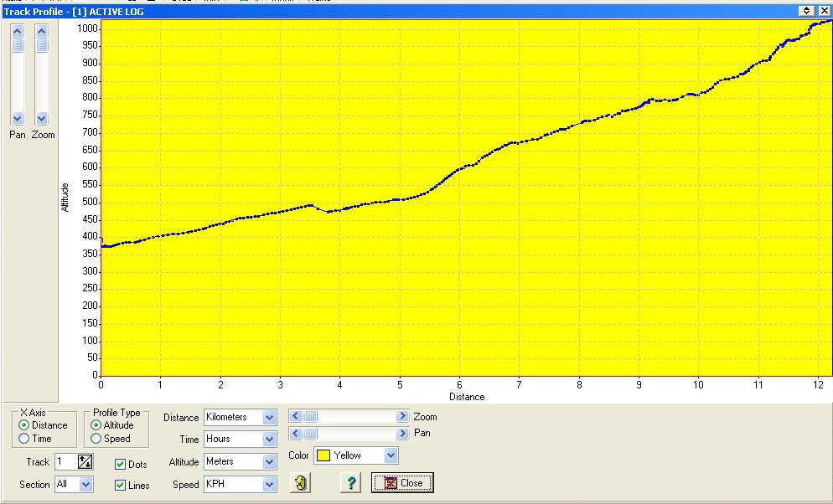
Task: Click the vertical Pan slider thumb
Action: pyautogui.click(x=18, y=45)
